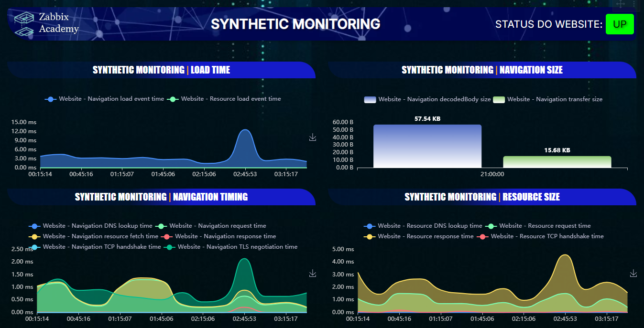Click the 15.68 KB transfer size bar
This screenshot has width=644, height=328.
pos(557,162)
